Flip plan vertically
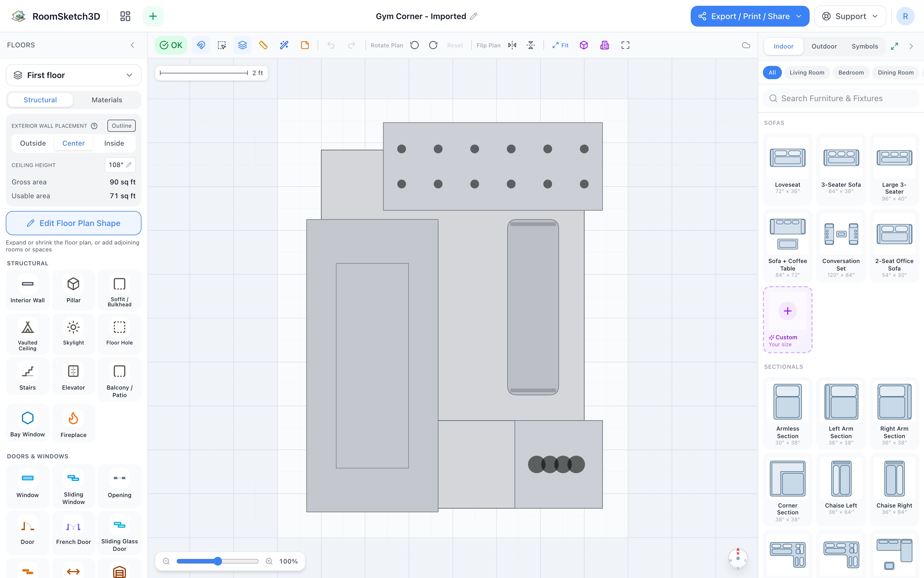924x578 pixels. point(531,45)
